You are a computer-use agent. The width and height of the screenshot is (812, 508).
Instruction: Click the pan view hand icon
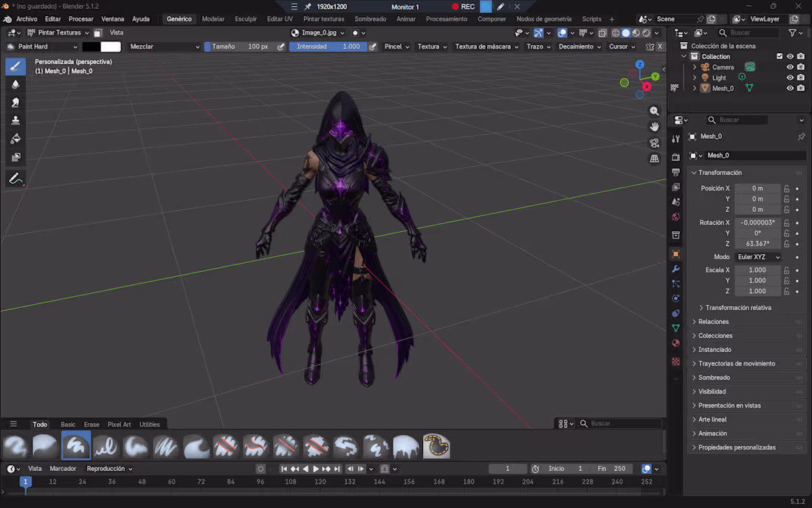[655, 127]
